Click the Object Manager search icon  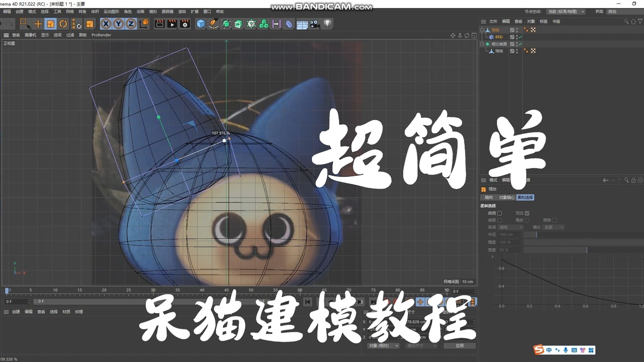pos(626,21)
